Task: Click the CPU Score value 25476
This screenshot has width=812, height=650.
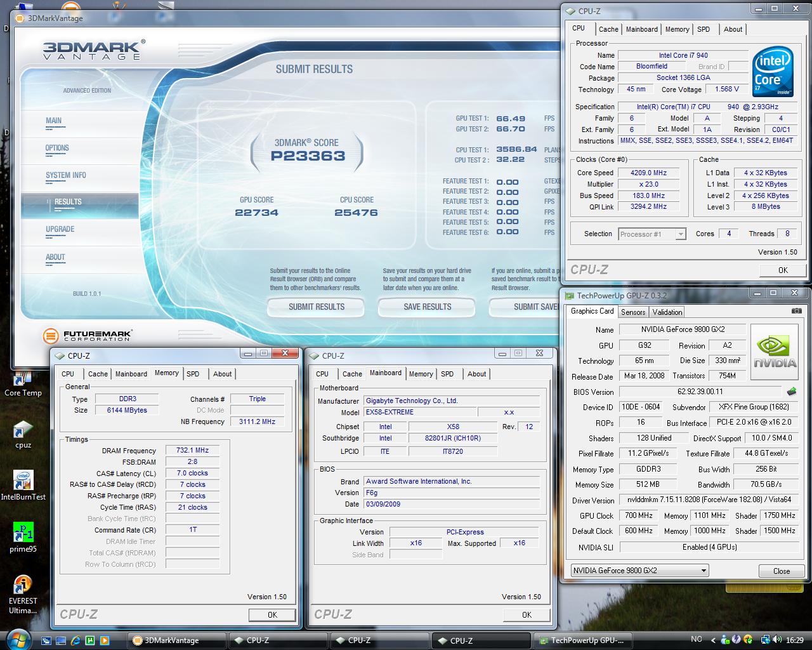Action: pos(356,213)
